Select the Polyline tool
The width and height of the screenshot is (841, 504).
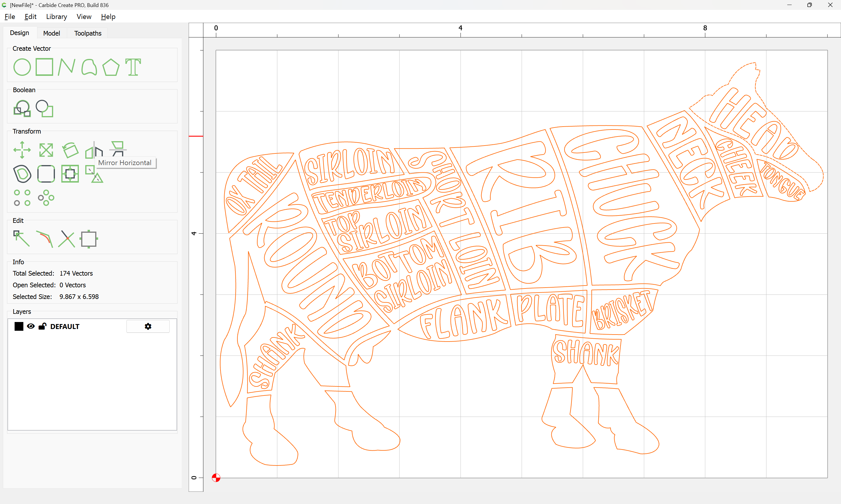(66, 67)
